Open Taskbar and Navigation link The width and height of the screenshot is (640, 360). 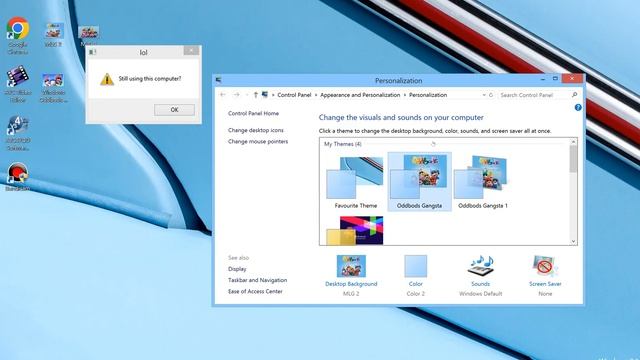(x=258, y=280)
